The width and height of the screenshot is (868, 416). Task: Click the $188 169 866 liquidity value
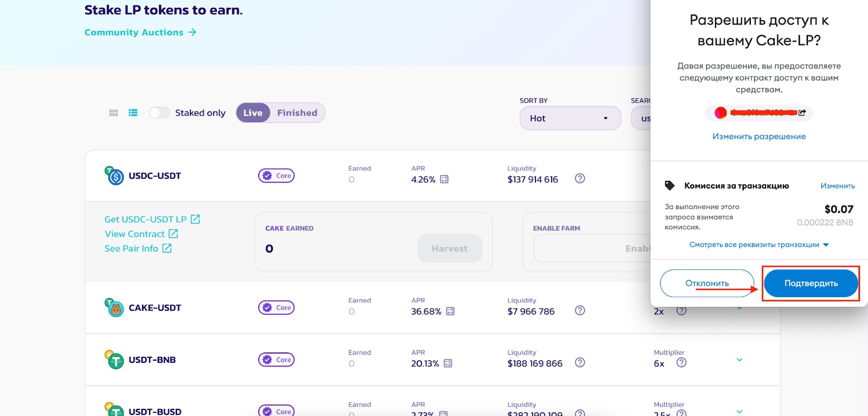pos(535,363)
